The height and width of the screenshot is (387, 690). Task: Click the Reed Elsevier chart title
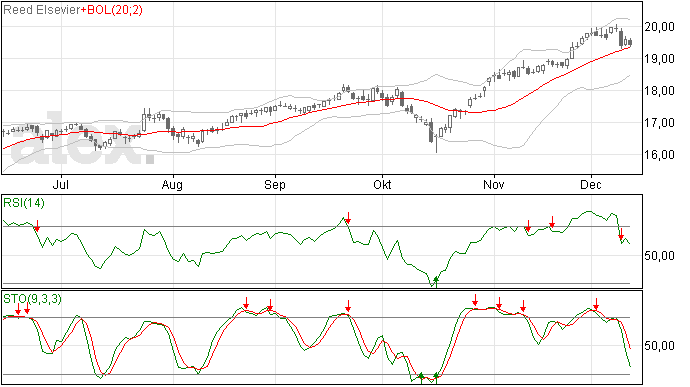tap(42, 10)
